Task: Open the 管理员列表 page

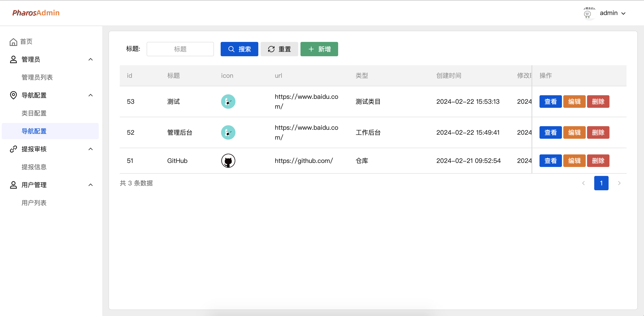Action: point(37,77)
